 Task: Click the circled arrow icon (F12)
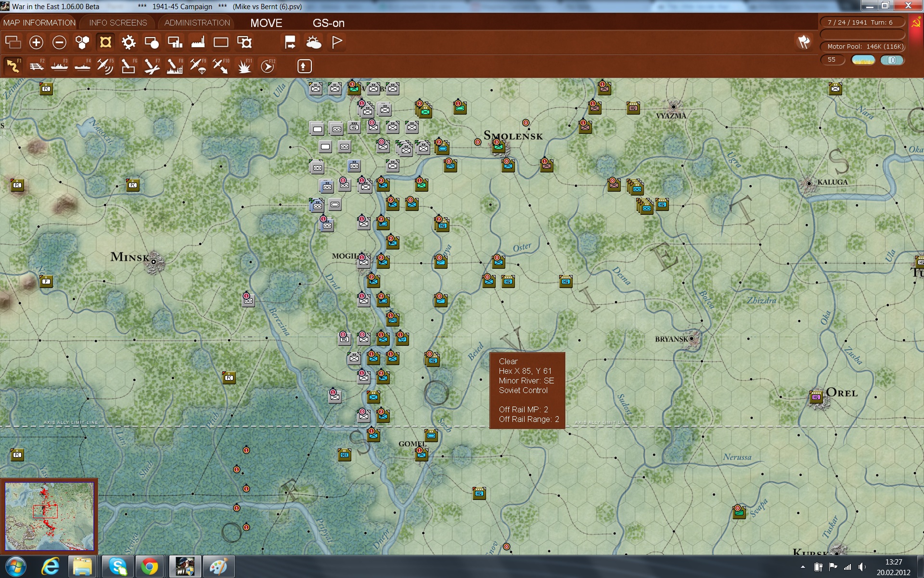point(268,66)
